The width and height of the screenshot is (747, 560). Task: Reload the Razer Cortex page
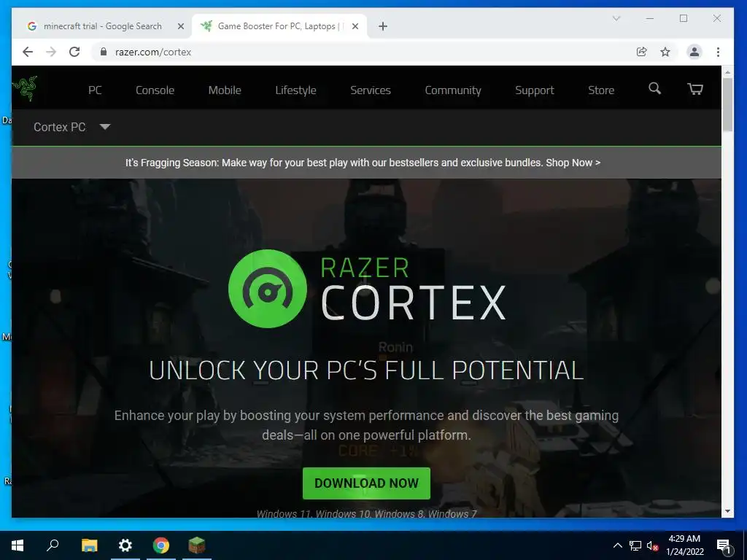pyautogui.click(x=74, y=52)
